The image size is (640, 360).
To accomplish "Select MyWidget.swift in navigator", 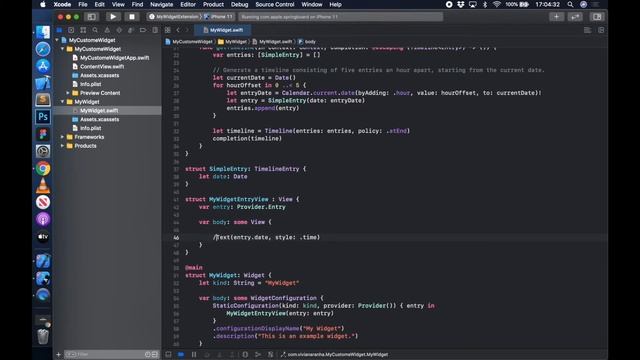I will tap(99, 111).
